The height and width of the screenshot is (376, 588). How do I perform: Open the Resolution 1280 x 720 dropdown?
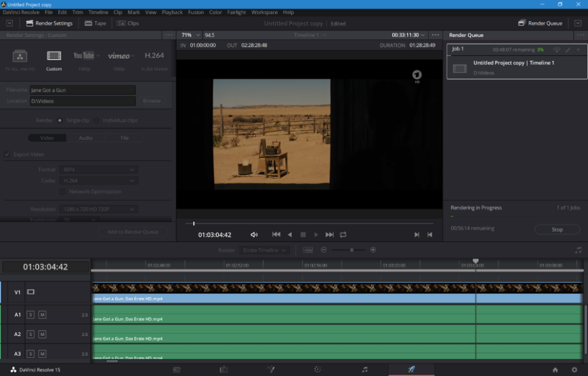[99, 209]
